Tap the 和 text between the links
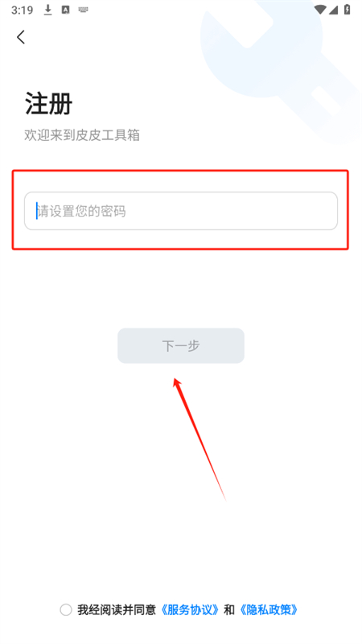This screenshot has width=362, height=644. tap(229, 610)
